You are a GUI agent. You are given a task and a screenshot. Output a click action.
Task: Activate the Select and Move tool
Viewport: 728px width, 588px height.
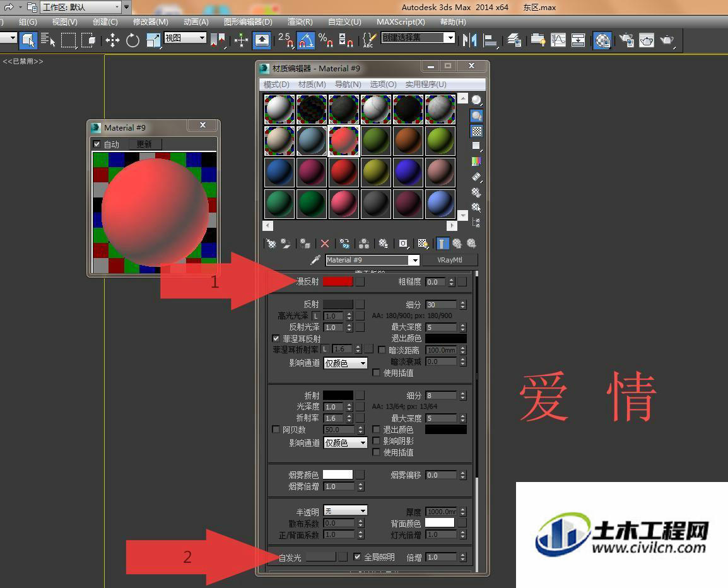click(112, 40)
